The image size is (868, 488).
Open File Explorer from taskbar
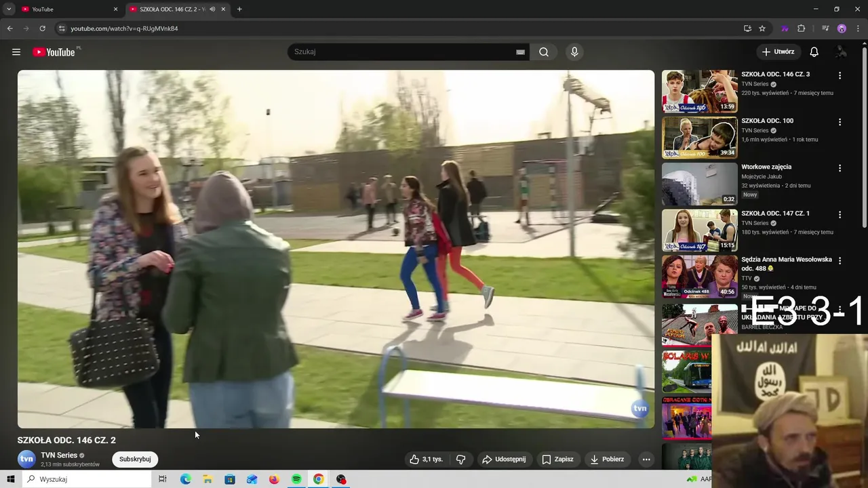coord(208,479)
